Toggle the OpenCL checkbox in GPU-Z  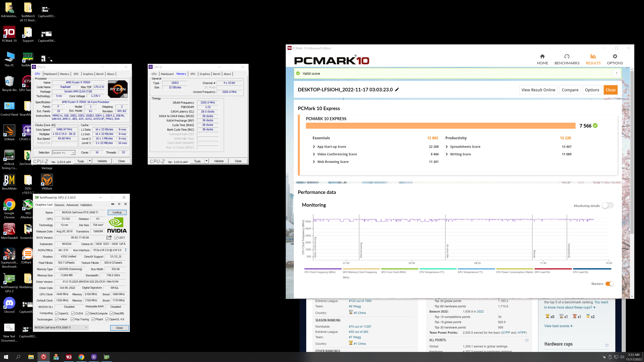(x=57, y=313)
